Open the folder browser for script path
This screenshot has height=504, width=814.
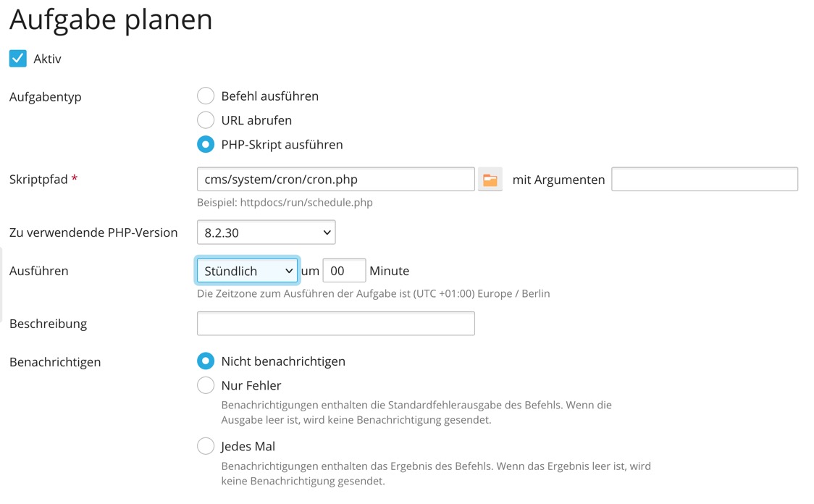click(x=490, y=180)
